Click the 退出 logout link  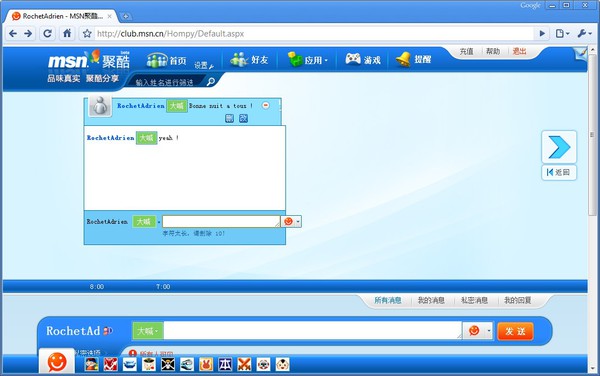(519, 51)
